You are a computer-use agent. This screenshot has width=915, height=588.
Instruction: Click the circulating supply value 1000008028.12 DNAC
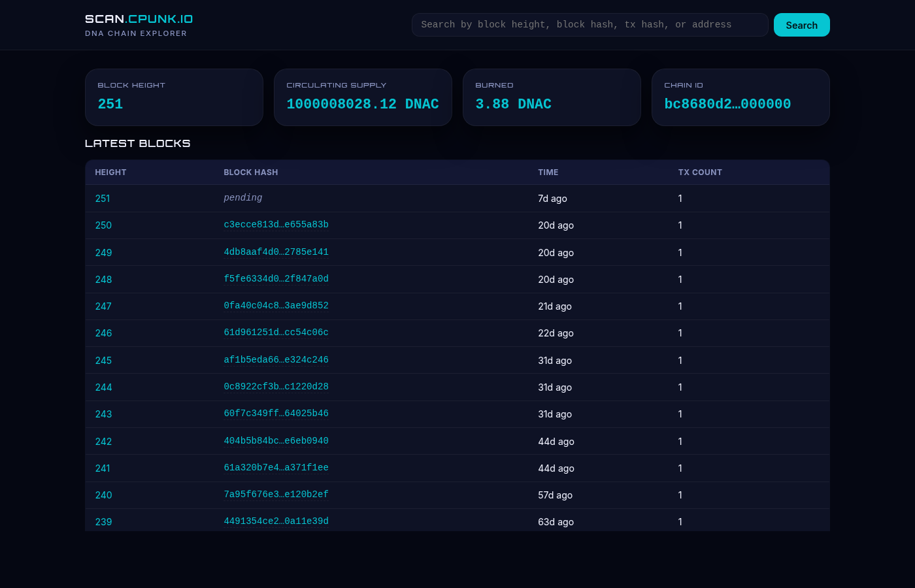pyautogui.click(x=363, y=104)
